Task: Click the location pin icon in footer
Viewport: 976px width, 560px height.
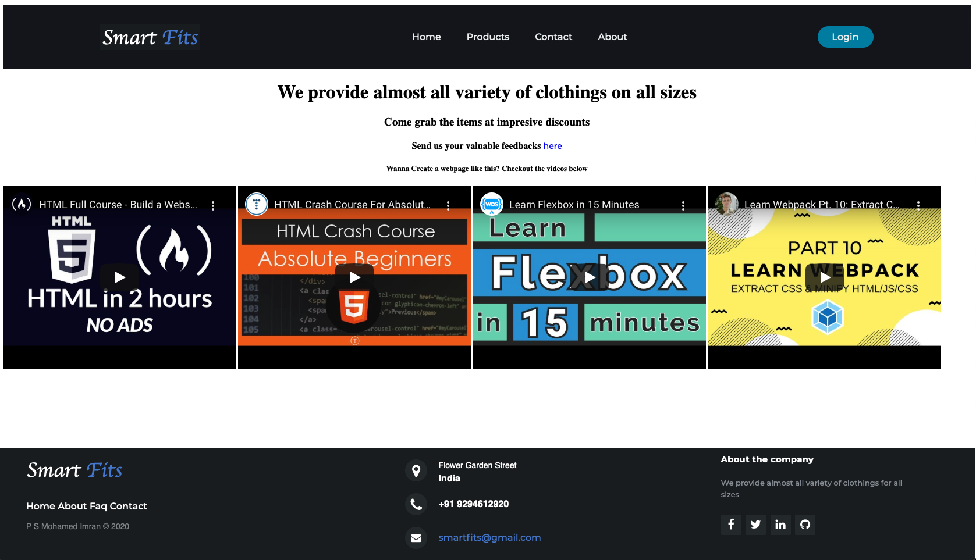Action: click(416, 471)
